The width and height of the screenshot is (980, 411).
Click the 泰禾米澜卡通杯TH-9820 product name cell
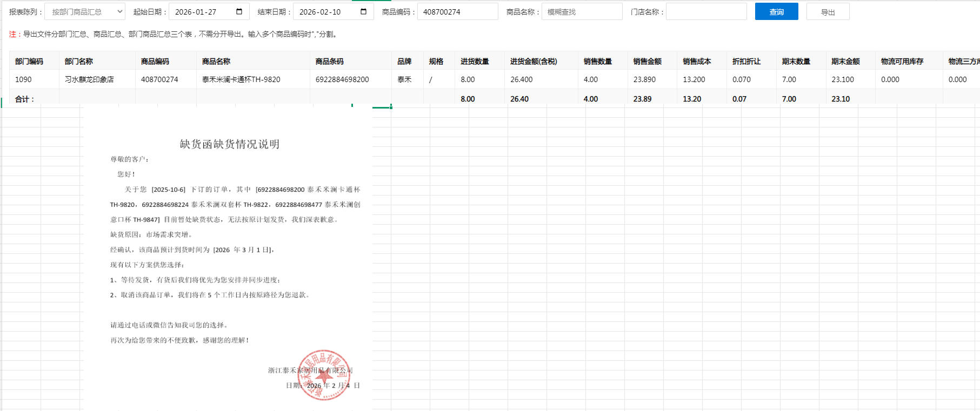coord(241,79)
